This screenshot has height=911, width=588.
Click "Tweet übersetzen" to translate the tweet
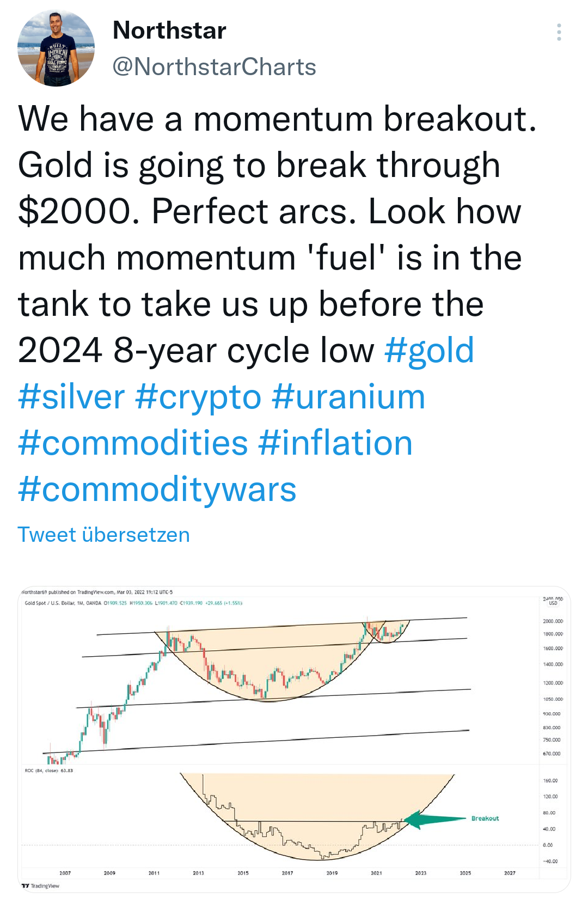tap(103, 535)
